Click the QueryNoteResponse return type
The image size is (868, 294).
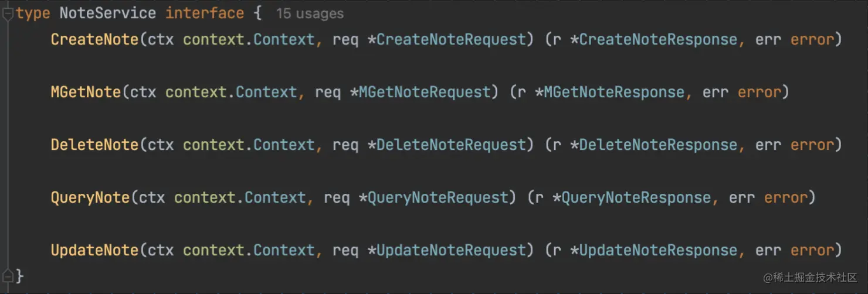(636, 197)
